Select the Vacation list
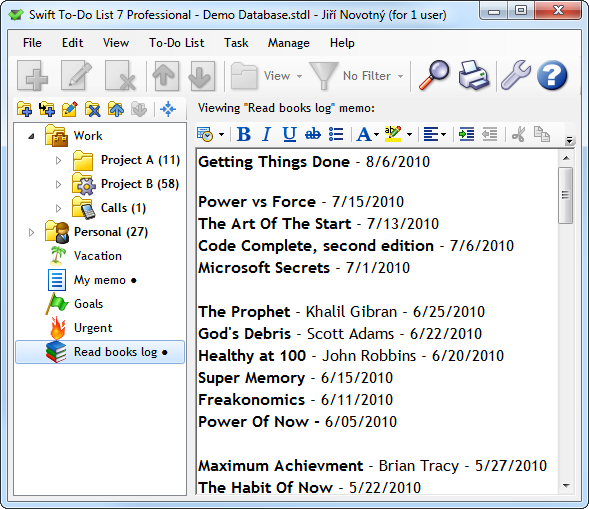Image resolution: width=589 pixels, height=509 pixels. (x=98, y=256)
